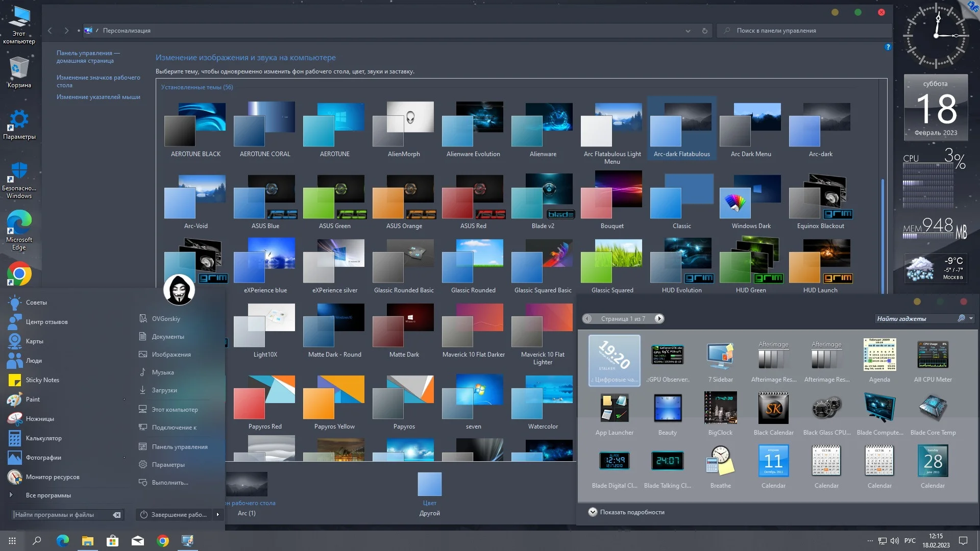Open Control Panel from the start menu
This screenshot has width=980, height=551.
(x=179, y=447)
